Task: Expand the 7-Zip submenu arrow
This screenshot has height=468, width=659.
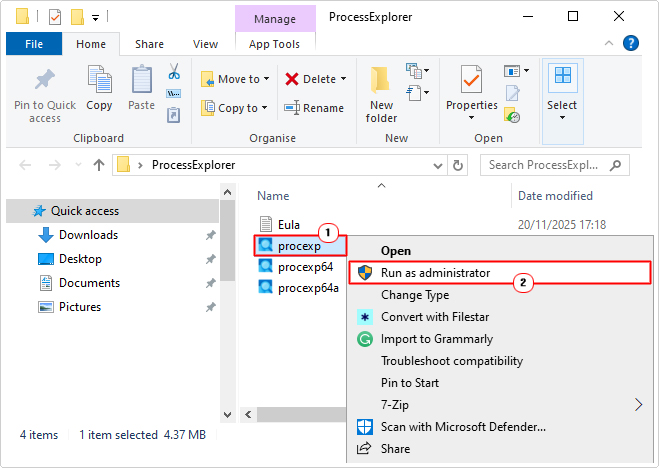Action: pos(638,405)
